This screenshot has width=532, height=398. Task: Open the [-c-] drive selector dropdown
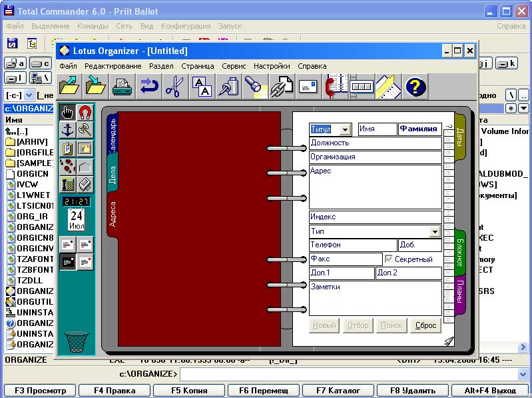tap(29, 95)
